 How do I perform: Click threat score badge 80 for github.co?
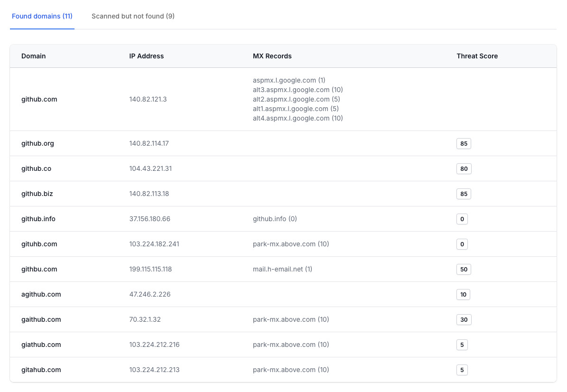[464, 168]
